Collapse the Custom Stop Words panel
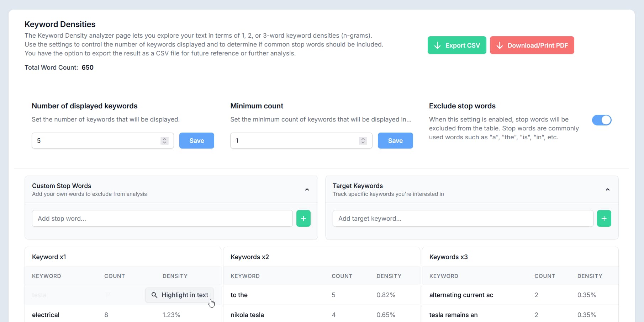This screenshot has height=322, width=644. [307, 189]
